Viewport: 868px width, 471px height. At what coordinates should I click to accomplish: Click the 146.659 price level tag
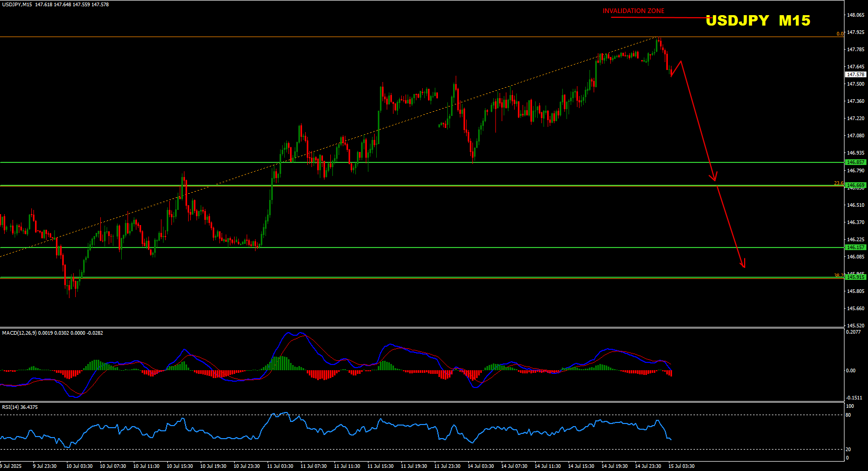[855, 185]
